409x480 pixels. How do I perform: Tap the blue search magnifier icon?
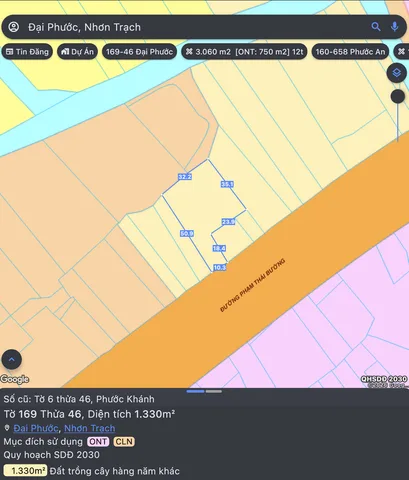click(x=376, y=27)
